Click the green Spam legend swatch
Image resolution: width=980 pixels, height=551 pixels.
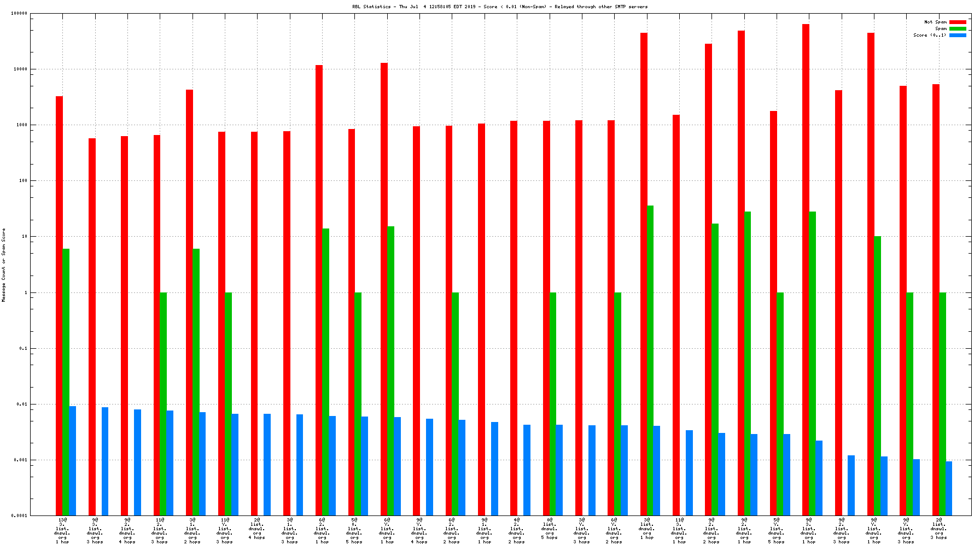tap(958, 29)
